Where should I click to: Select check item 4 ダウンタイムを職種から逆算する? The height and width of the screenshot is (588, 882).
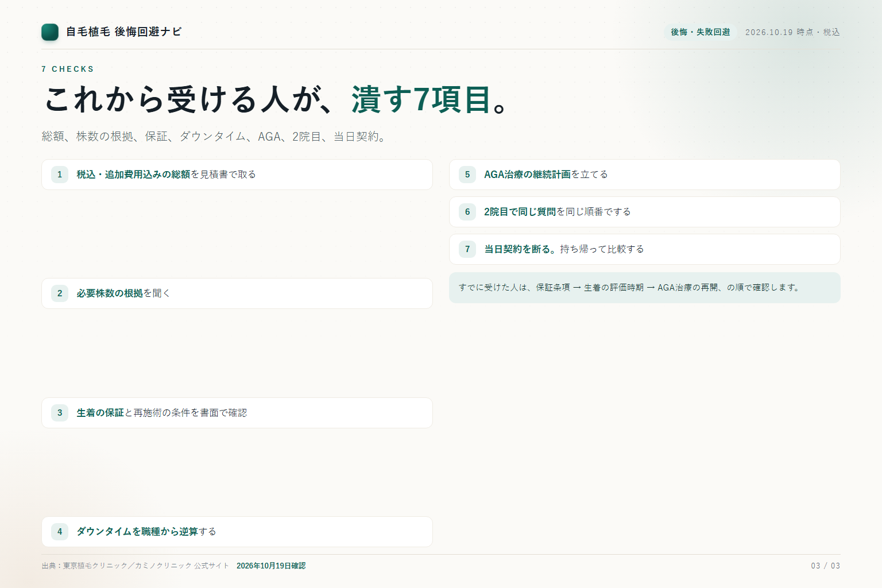click(x=237, y=532)
